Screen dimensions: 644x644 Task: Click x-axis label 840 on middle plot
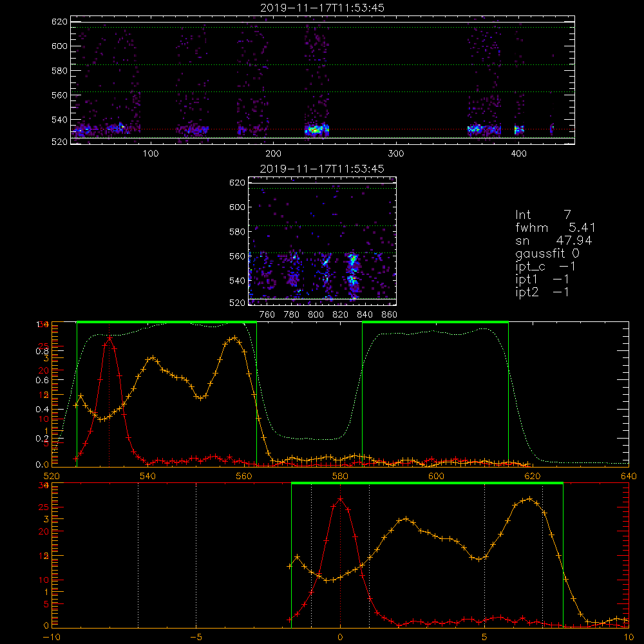(x=365, y=315)
